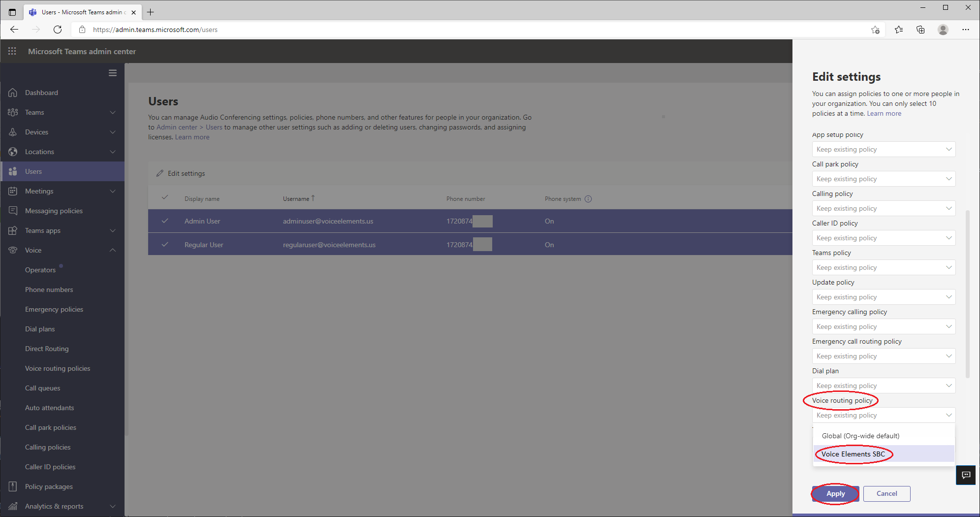This screenshot has width=980, height=517.
Task: Click Learn more in Edit settings
Action: (x=884, y=113)
